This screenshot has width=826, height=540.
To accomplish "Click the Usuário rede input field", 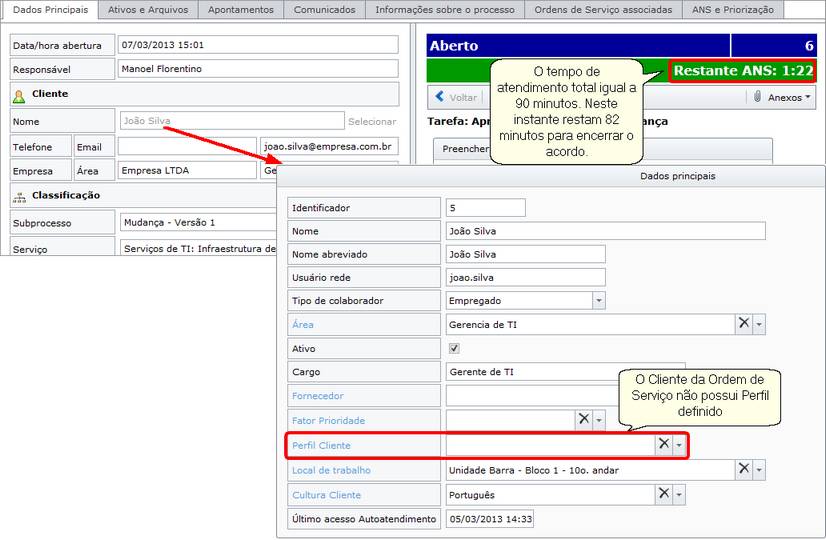I will pos(525,277).
